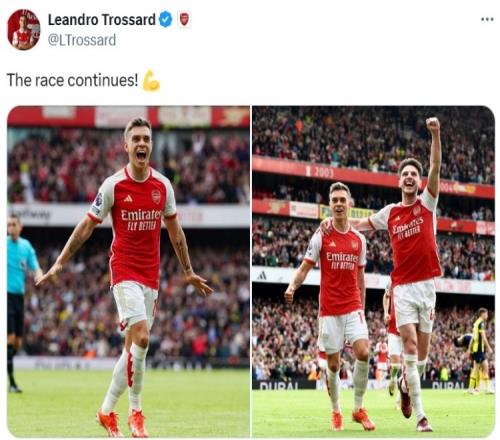Open the right photo of two players

click(x=373, y=271)
